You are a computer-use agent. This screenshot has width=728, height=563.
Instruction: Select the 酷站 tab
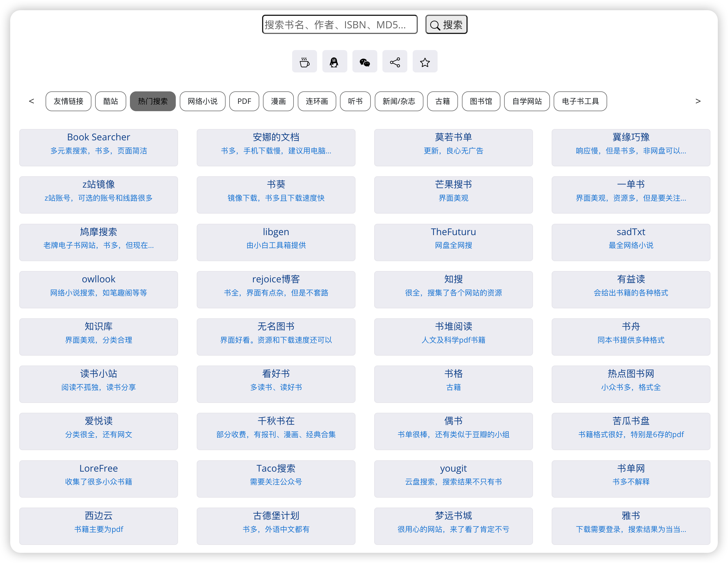click(x=111, y=101)
